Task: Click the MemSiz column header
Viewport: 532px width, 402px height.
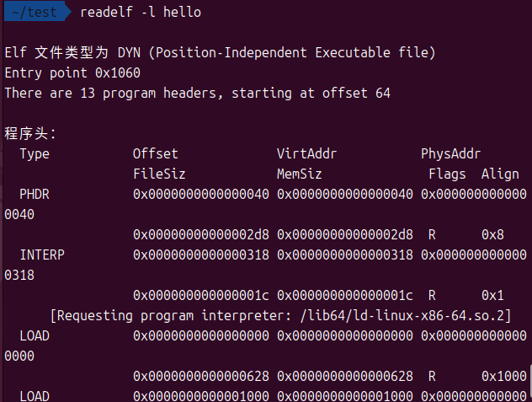Action: tap(300, 174)
